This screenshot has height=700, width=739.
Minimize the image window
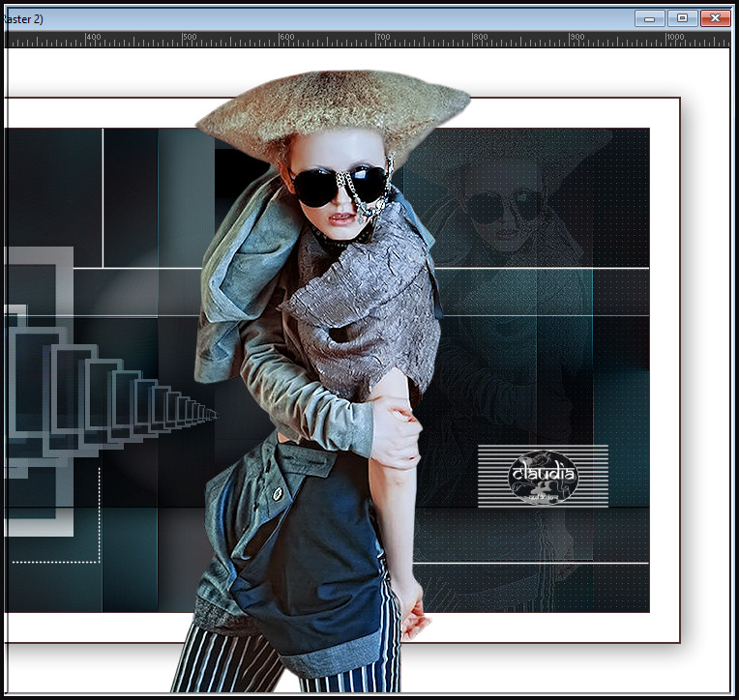point(649,18)
